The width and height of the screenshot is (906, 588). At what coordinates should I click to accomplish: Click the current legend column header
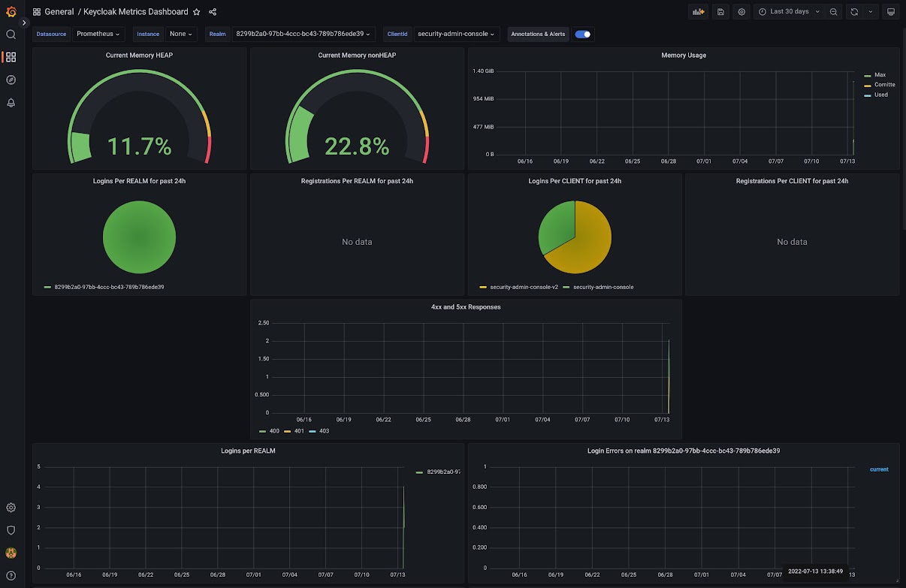(879, 469)
